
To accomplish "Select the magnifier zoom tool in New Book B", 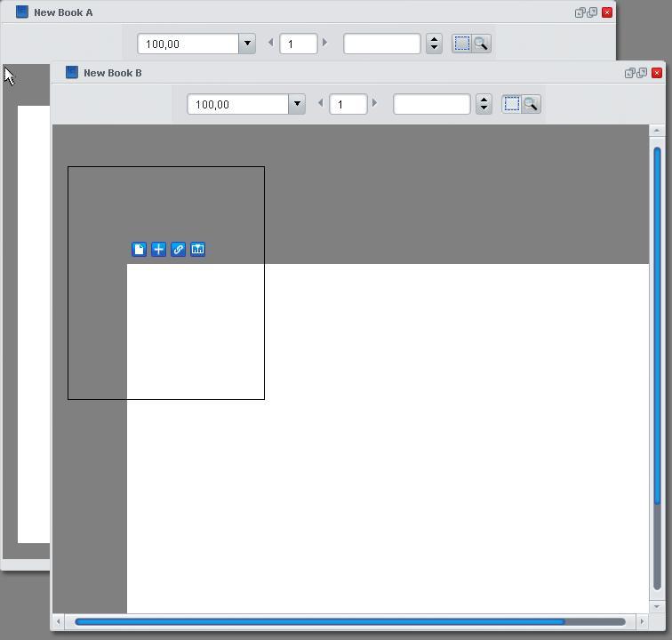I will coord(531,104).
